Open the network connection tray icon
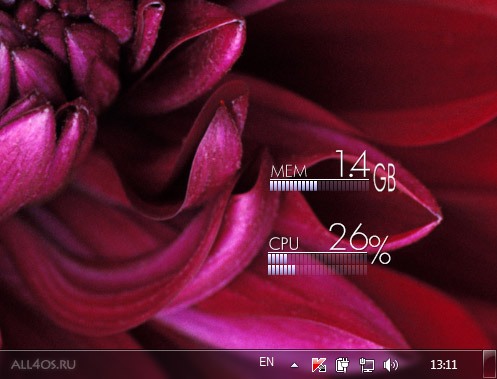497x379 pixels. click(367, 365)
